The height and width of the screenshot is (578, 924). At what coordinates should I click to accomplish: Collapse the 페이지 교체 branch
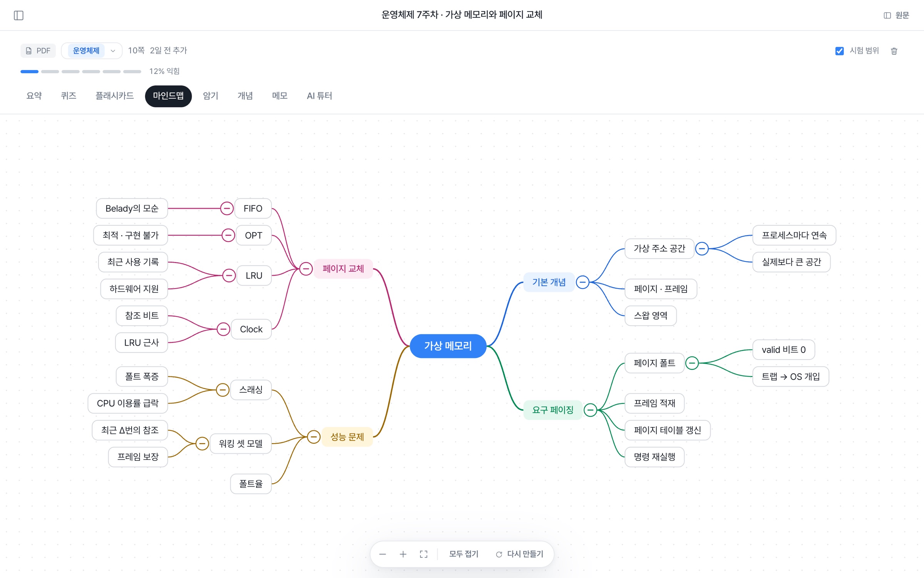pyautogui.click(x=306, y=269)
